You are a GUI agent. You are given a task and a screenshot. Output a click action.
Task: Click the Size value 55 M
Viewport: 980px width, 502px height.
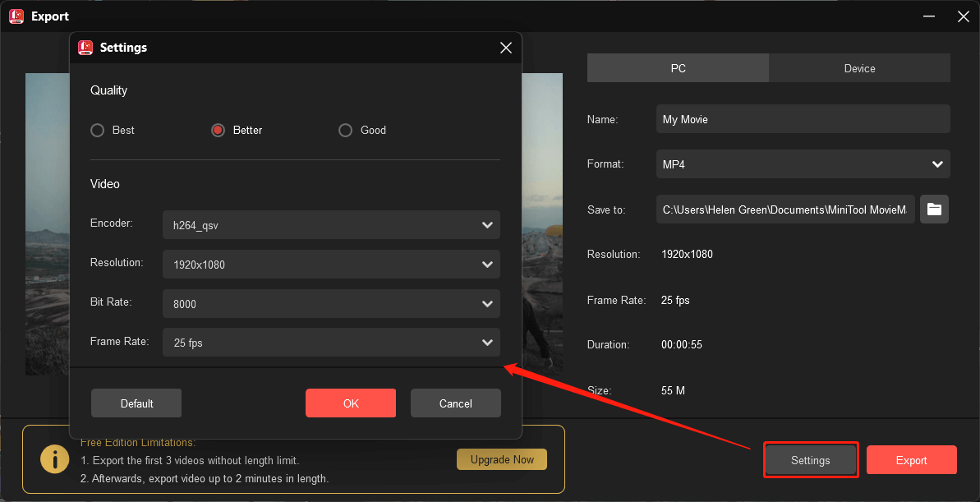673,390
